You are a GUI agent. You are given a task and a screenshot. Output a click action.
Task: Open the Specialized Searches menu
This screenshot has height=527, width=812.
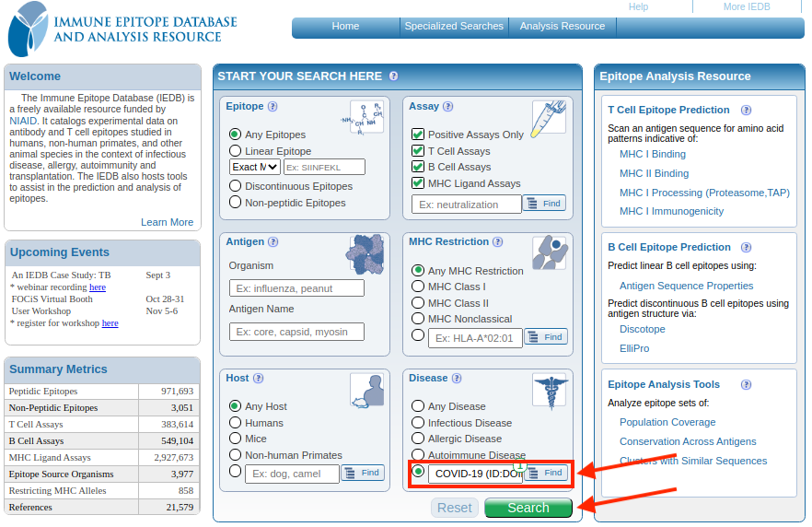tap(454, 26)
